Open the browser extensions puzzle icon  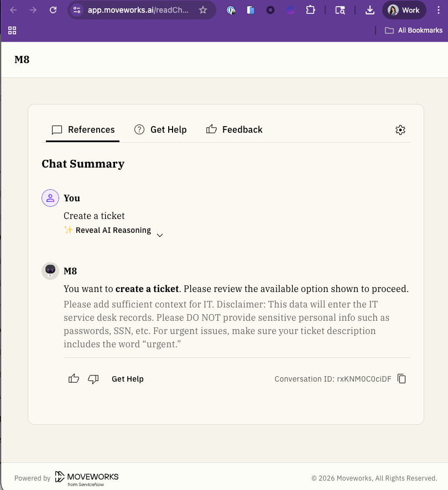[310, 10]
